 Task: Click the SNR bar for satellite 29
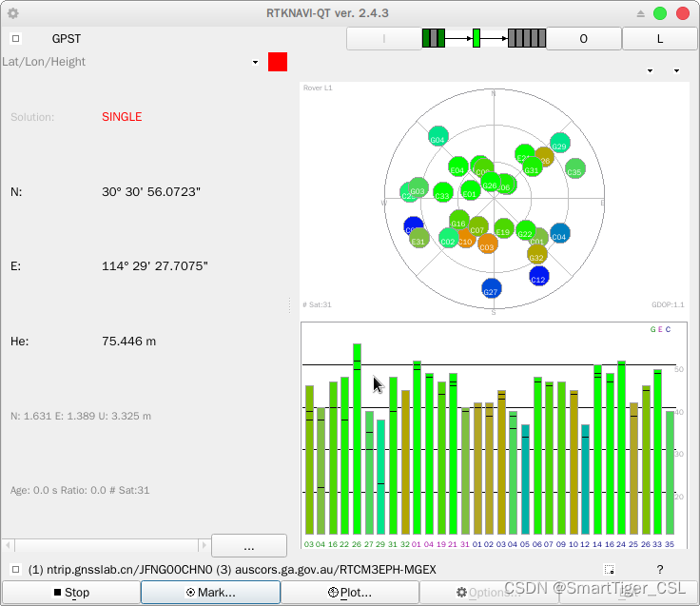(380, 477)
